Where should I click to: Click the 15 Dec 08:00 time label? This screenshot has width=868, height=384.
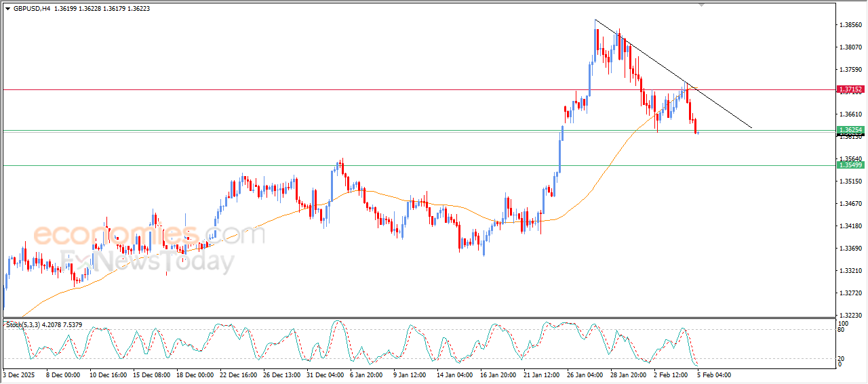point(153,375)
